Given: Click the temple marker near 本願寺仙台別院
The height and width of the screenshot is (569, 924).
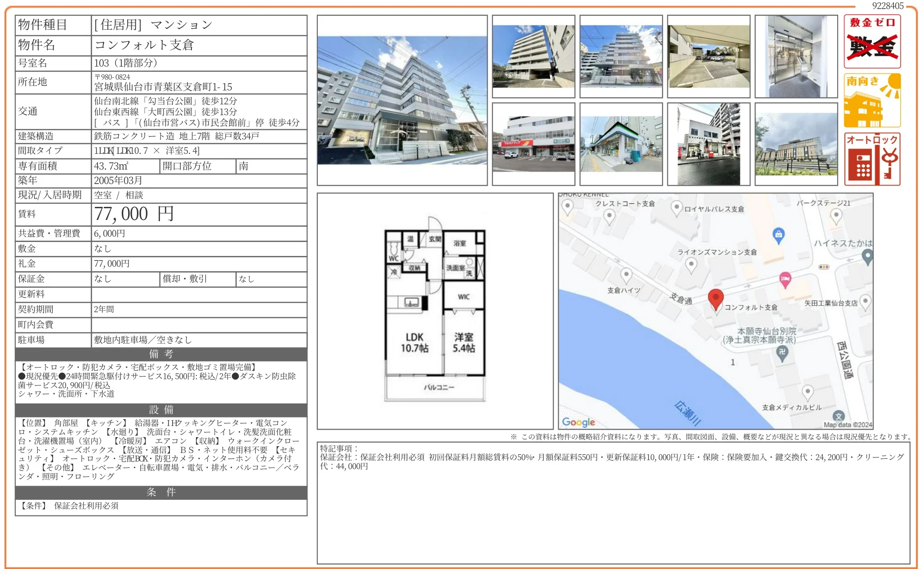Looking at the screenshot, I should (x=782, y=352).
